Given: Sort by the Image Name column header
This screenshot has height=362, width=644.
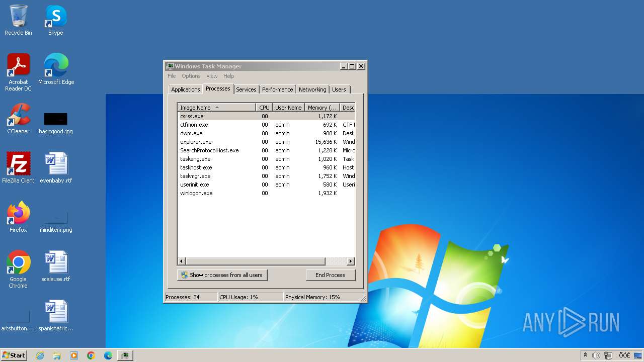Looking at the screenshot, I should [x=217, y=108].
